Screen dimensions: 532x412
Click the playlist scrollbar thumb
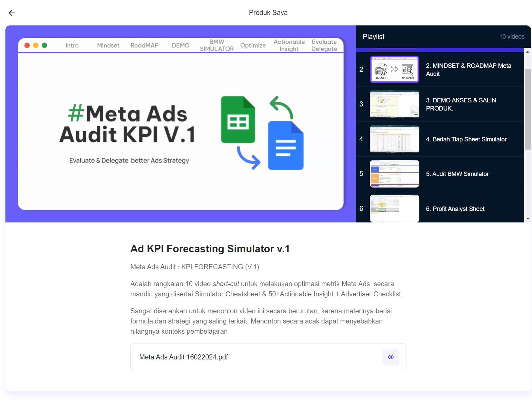[x=528, y=109]
